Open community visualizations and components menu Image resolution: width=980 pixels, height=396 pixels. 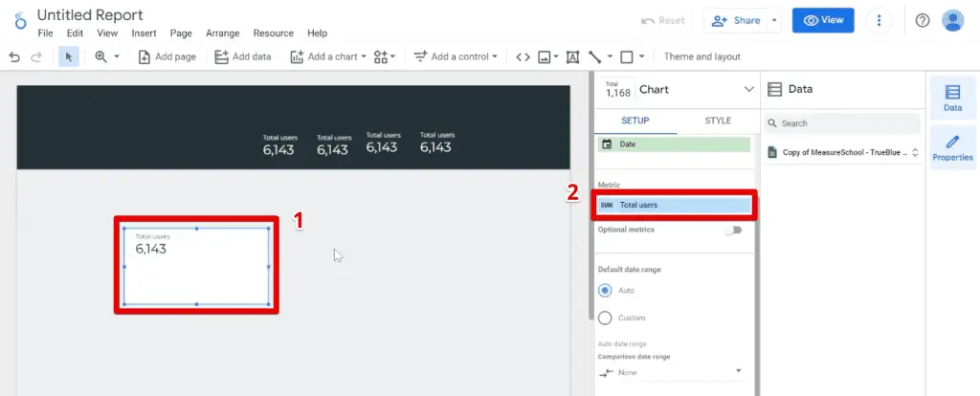tap(385, 56)
